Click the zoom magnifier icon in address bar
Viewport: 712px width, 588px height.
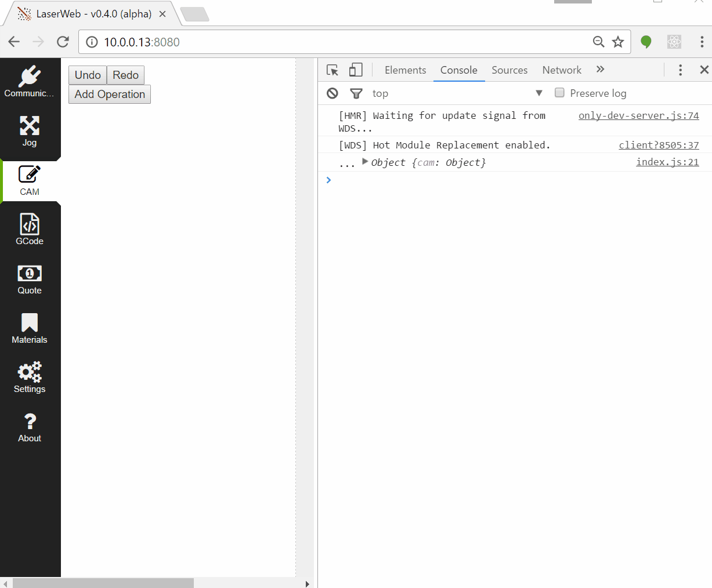coord(599,42)
